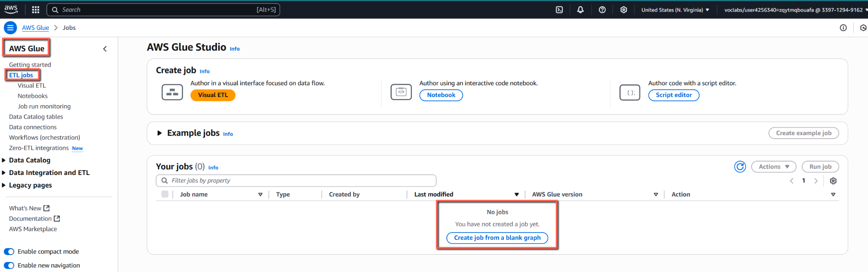Open Workflows (orchestration) sidebar item
This screenshot has width=868, height=272.
pos(45,137)
